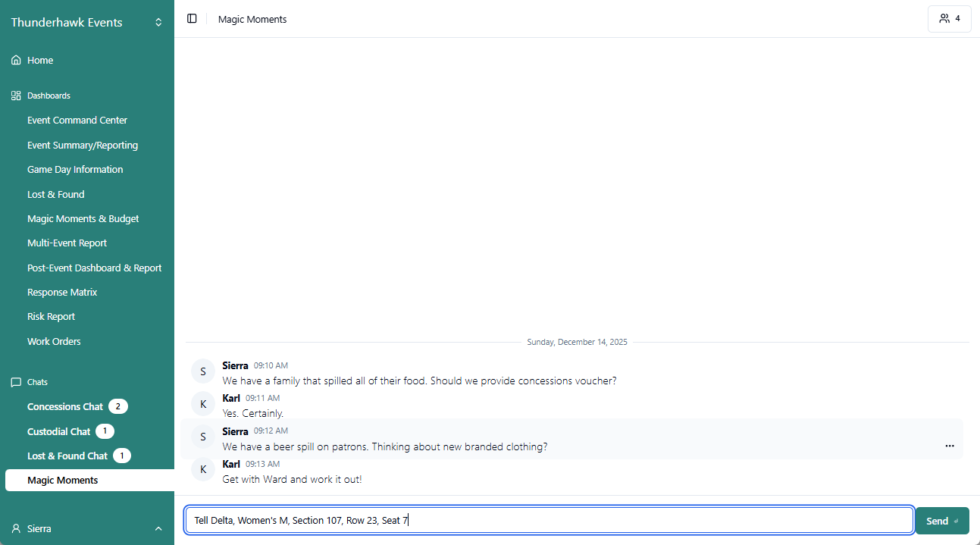Click the Sierra user profile icon

[14, 528]
